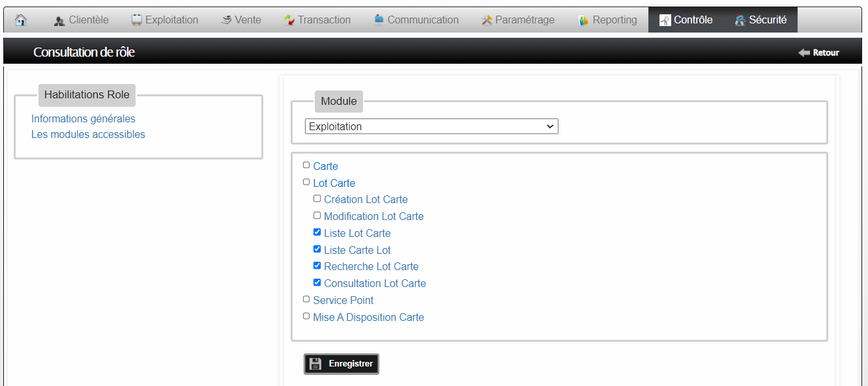Switch to the Communication tab

click(422, 20)
